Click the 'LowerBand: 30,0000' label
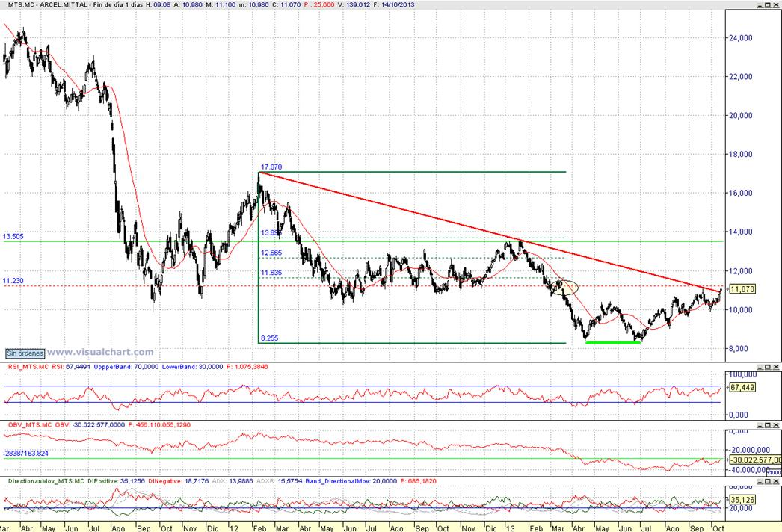 click(x=193, y=366)
